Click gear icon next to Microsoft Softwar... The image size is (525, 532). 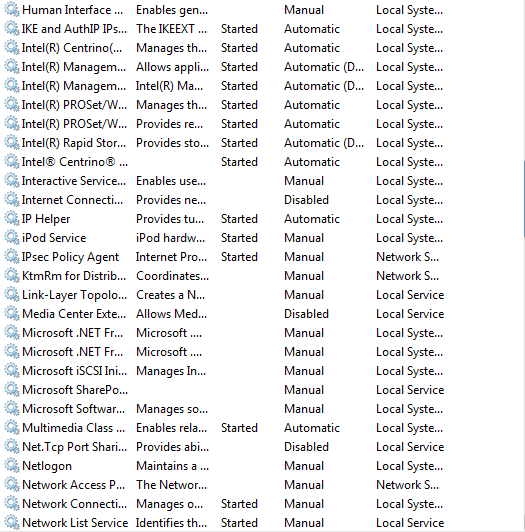[x=12, y=408]
